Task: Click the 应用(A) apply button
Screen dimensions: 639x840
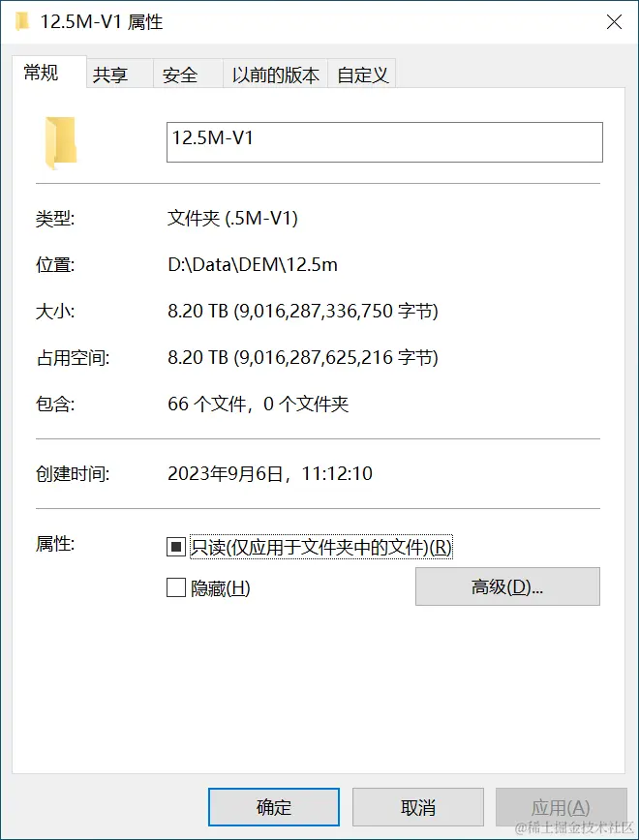Action: pyautogui.click(x=561, y=807)
